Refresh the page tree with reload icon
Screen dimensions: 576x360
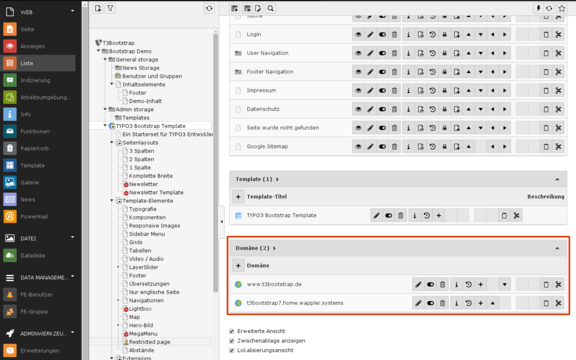coord(209,8)
